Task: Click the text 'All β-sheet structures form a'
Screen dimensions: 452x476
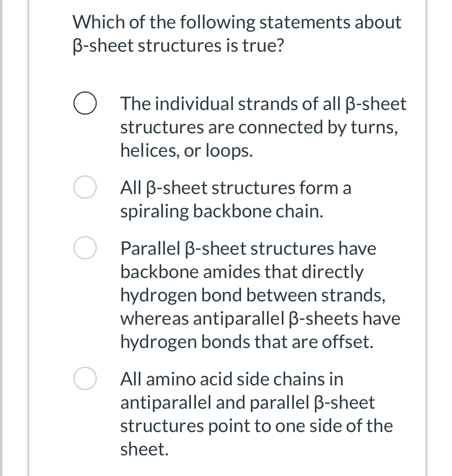Action: pyautogui.click(x=235, y=187)
